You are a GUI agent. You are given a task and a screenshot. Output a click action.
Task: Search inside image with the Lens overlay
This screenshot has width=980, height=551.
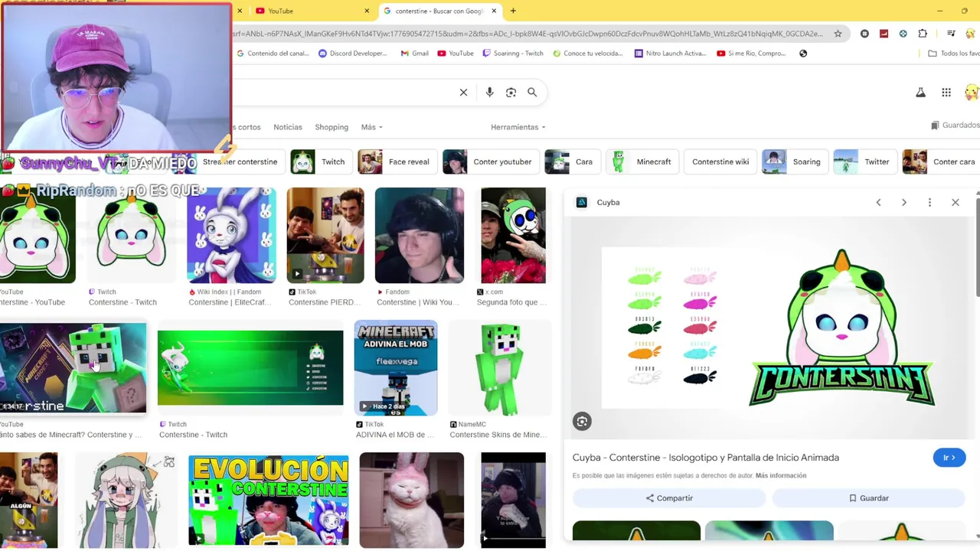click(x=582, y=422)
